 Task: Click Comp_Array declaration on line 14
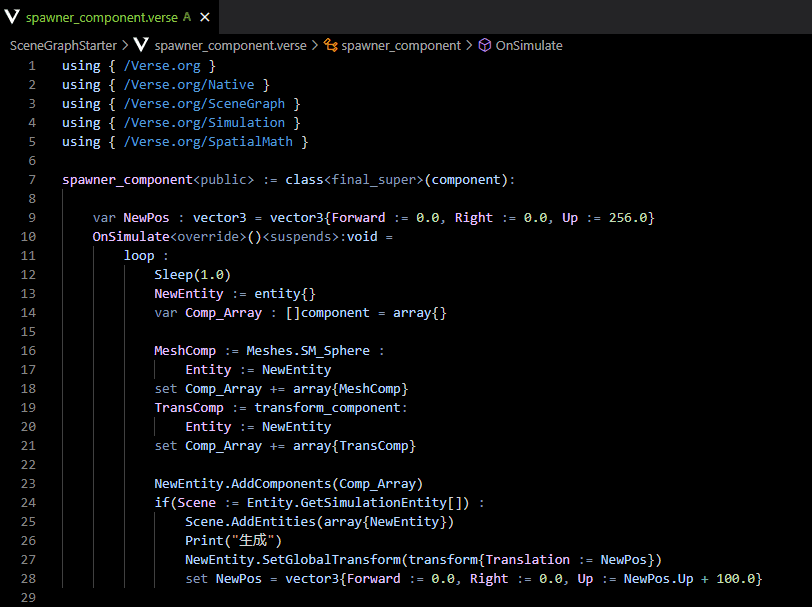(223, 313)
